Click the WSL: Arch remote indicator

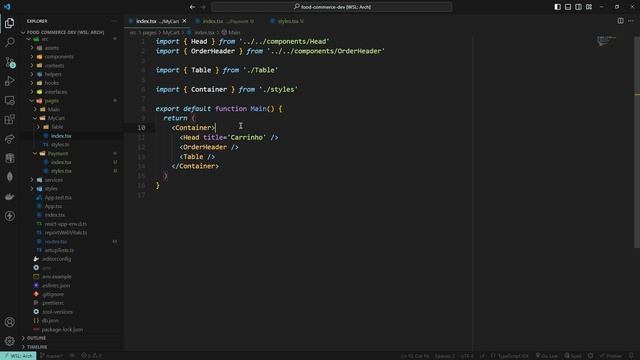(18, 356)
